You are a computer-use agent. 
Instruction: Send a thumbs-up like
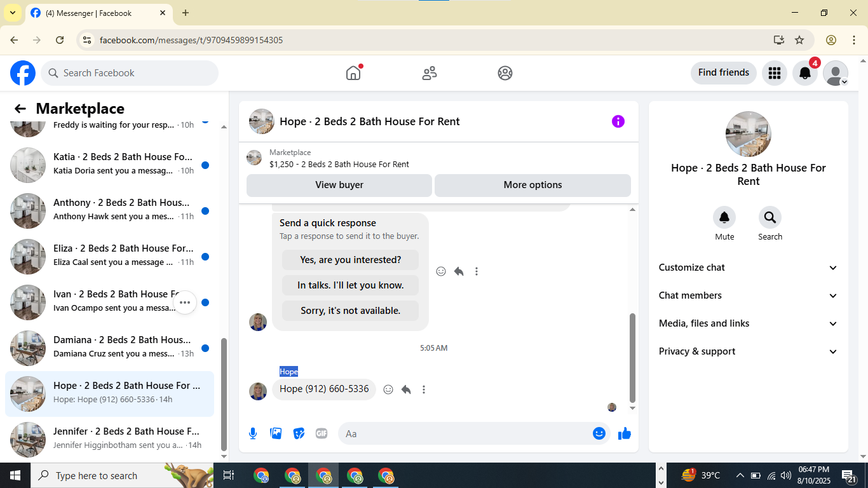pyautogui.click(x=625, y=433)
